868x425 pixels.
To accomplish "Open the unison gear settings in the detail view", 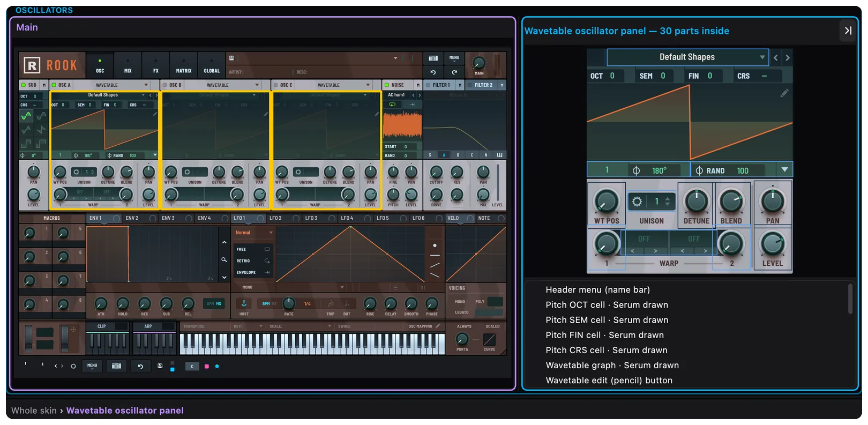I will click(x=637, y=202).
